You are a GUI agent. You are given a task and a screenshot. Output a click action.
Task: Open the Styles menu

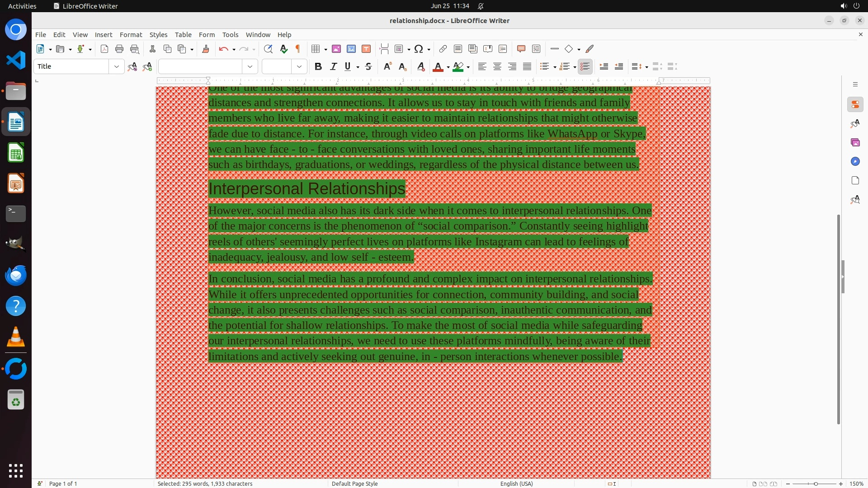pyautogui.click(x=158, y=34)
